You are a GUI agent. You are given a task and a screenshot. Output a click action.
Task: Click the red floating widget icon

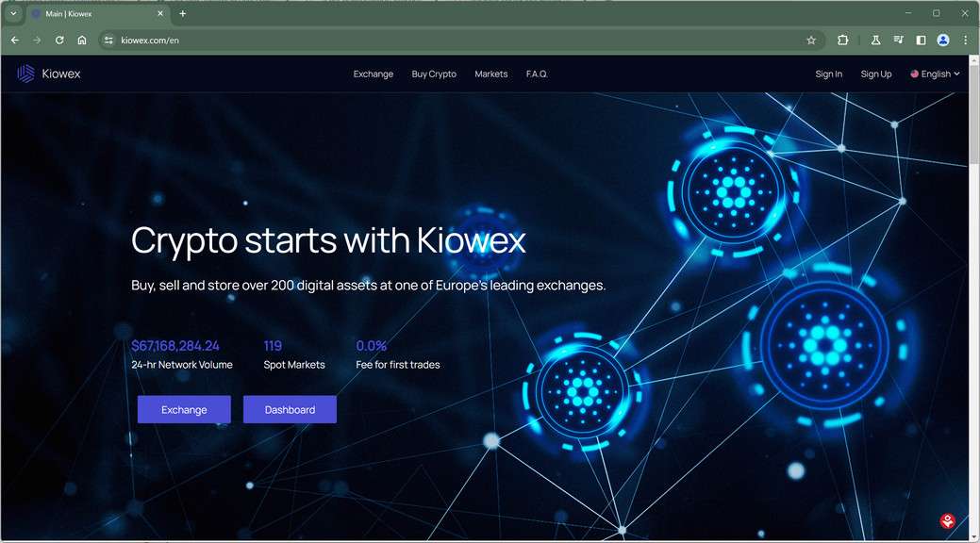(x=948, y=520)
